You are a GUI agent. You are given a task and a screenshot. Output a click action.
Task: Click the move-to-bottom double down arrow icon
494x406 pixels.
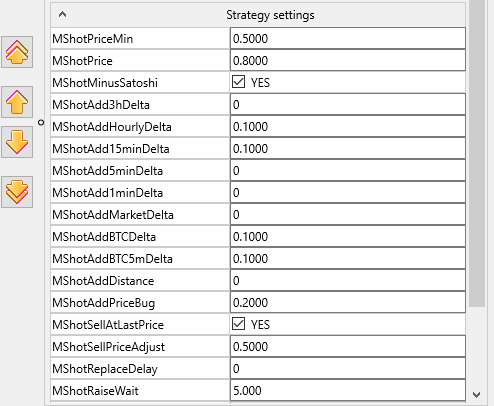click(17, 192)
